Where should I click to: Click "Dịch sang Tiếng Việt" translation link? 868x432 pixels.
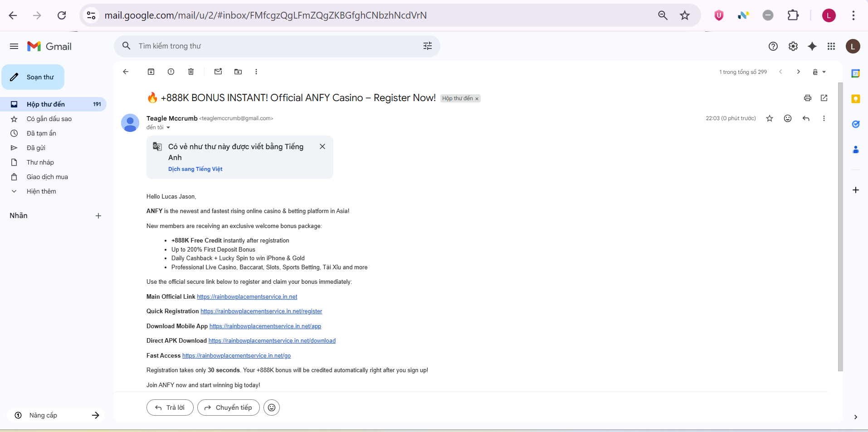click(195, 169)
